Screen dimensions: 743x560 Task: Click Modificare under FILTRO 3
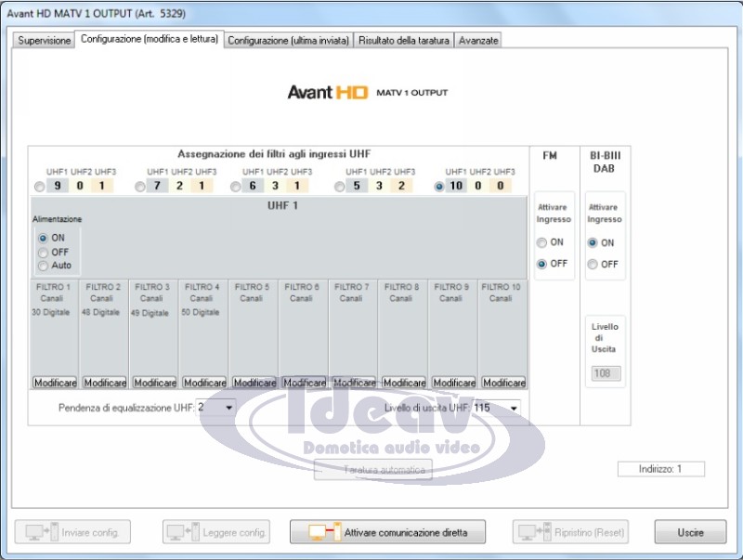click(x=155, y=383)
